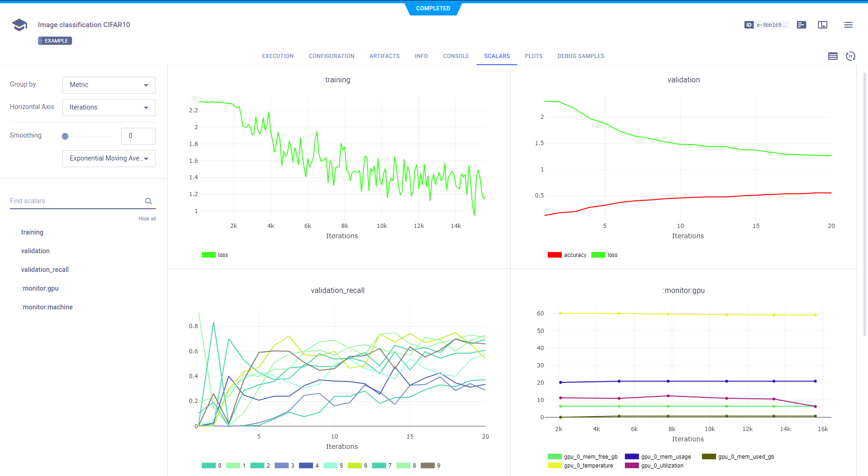Select :monitor:machine in the scalar list

[47, 307]
